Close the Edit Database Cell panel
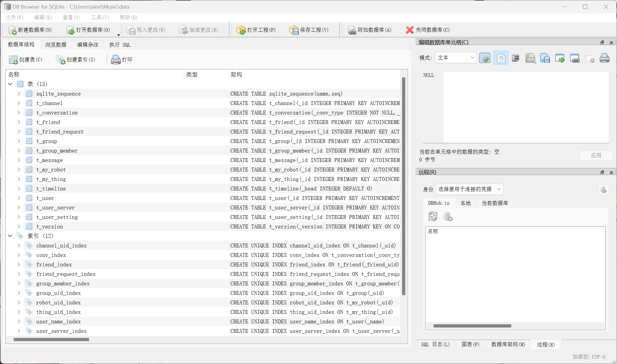This screenshot has height=364, width=617. pyautogui.click(x=611, y=42)
